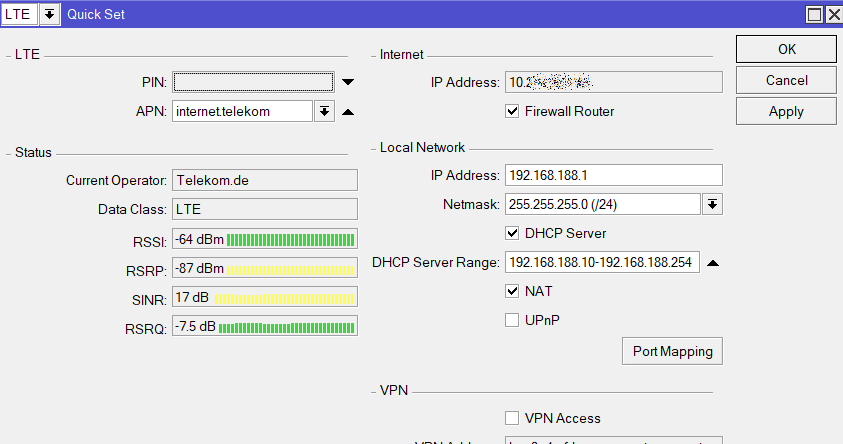Click the Current Operator value Telekom.de
The image size is (843, 444).
(265, 180)
